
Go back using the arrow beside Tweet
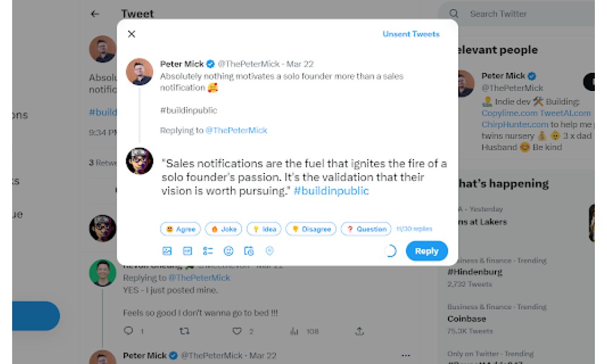pyautogui.click(x=95, y=14)
